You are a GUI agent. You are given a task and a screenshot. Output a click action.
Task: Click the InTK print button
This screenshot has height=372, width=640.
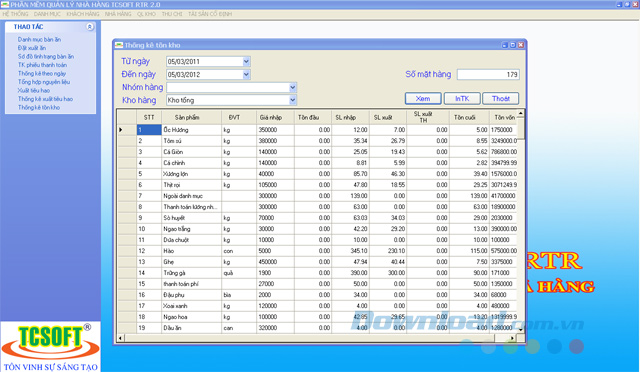[x=462, y=98]
